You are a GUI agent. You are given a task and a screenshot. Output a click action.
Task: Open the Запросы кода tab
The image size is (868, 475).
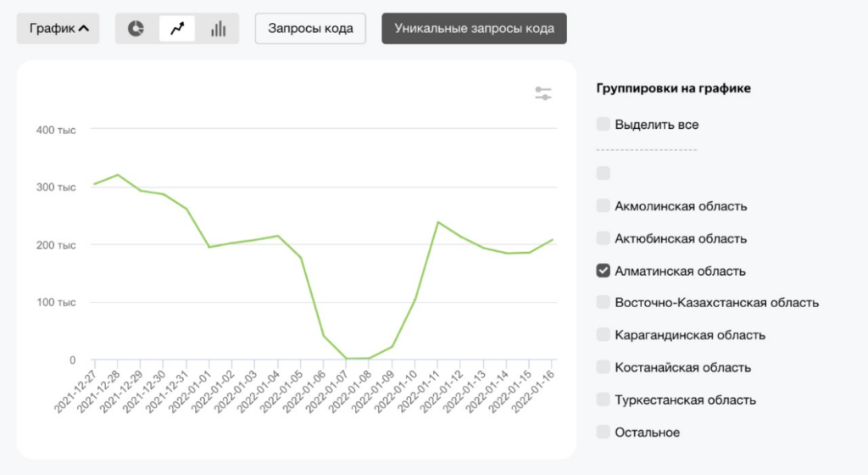pyautogui.click(x=310, y=28)
